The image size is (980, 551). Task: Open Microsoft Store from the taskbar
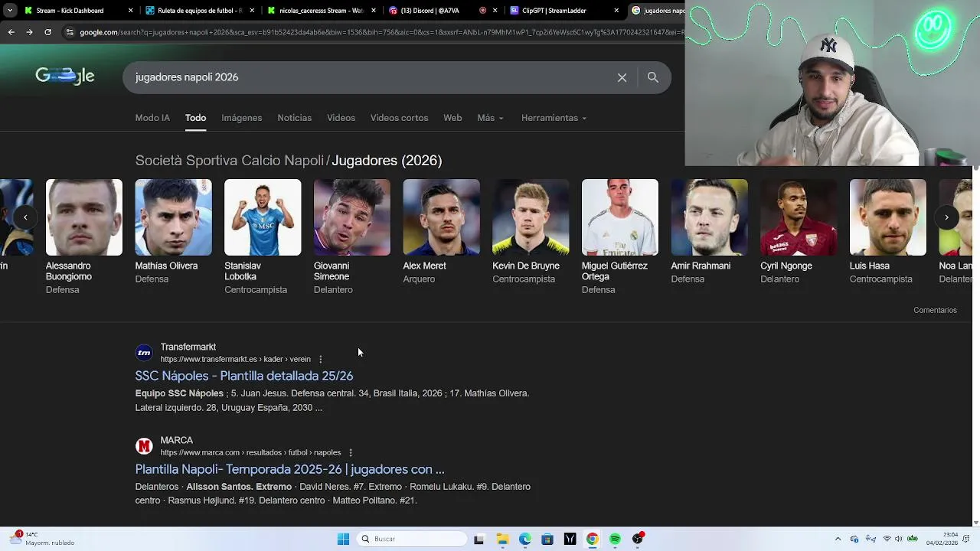click(x=547, y=539)
